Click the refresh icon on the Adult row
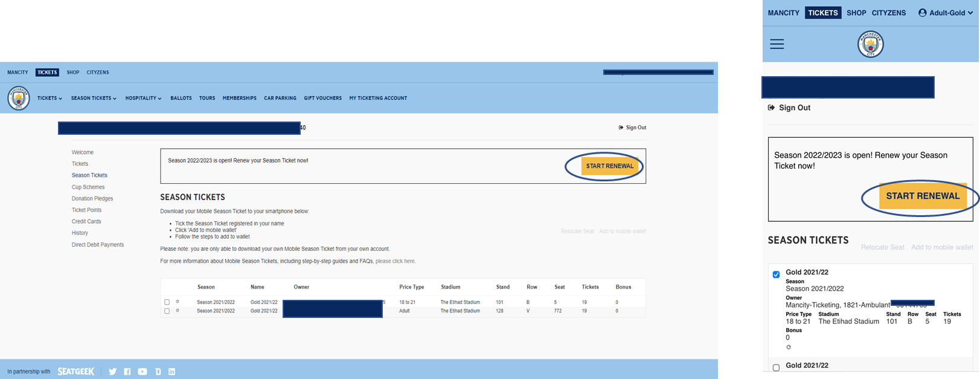Screen dimensions: 980x379 (178, 311)
